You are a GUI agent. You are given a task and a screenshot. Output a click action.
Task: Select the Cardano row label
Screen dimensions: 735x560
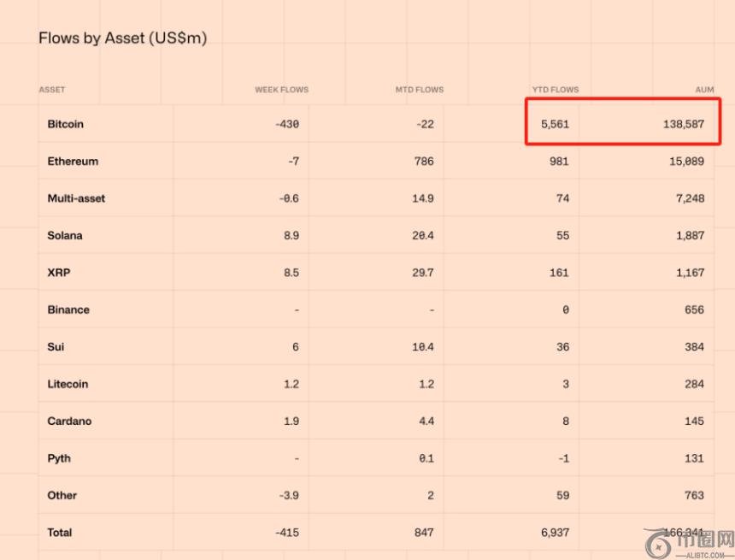(x=69, y=421)
